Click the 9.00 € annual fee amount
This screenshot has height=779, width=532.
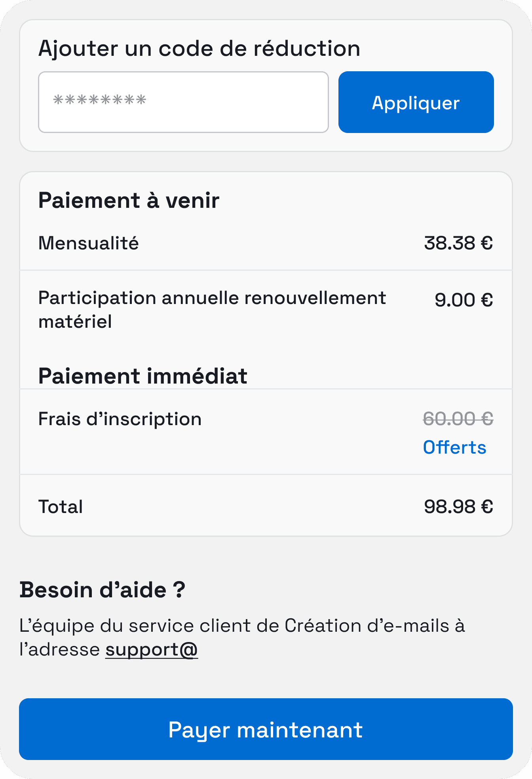pos(464,300)
